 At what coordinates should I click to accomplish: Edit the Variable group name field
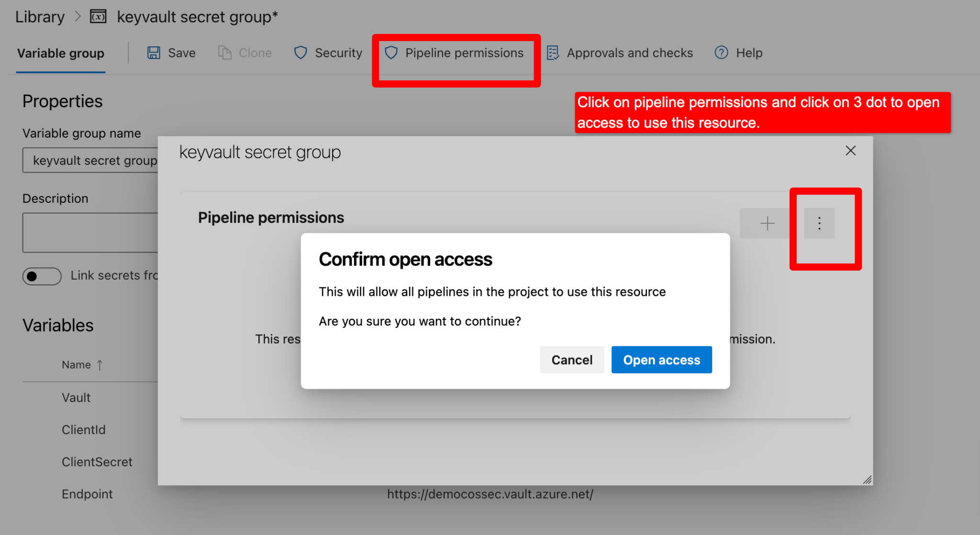point(91,160)
